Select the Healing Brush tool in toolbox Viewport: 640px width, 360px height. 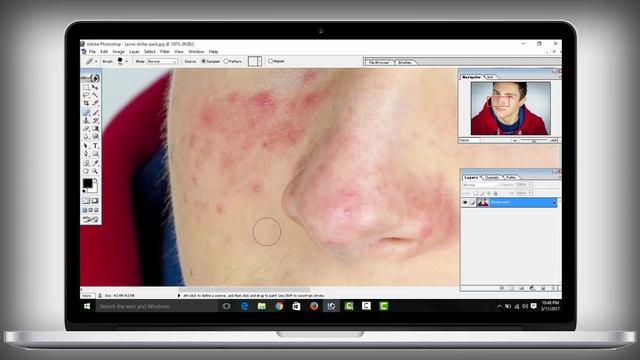pyautogui.click(x=86, y=113)
